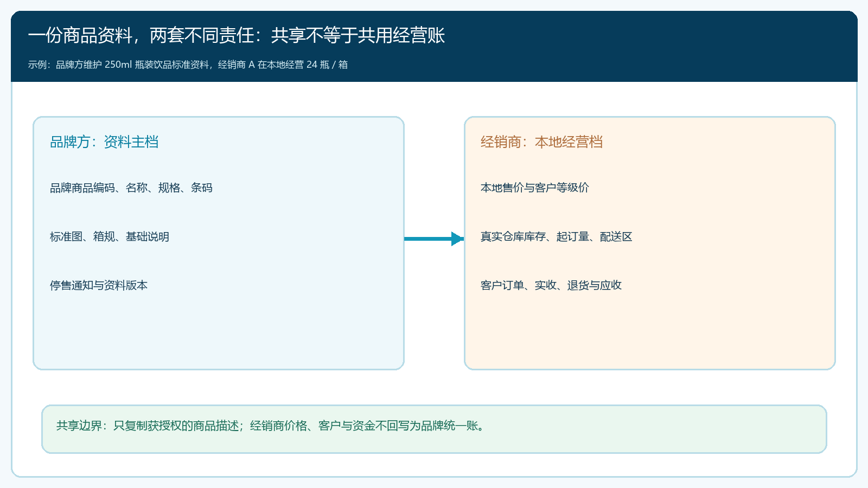Image resolution: width=868 pixels, height=488 pixels.
Task: Click the 停售通知与资料版本 line
Action: [x=99, y=285]
